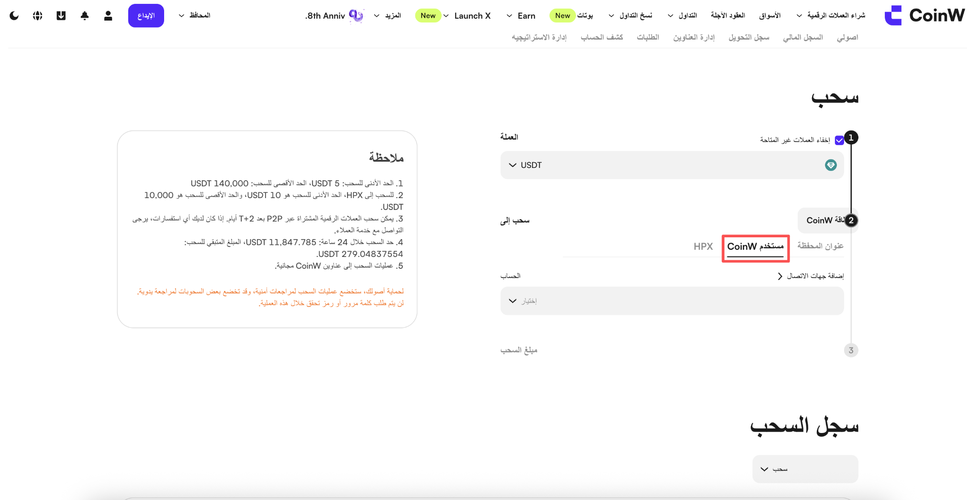Screen dimensions: 980x500
Task: Go to اصولي assets tab
Action: pyautogui.click(x=847, y=37)
